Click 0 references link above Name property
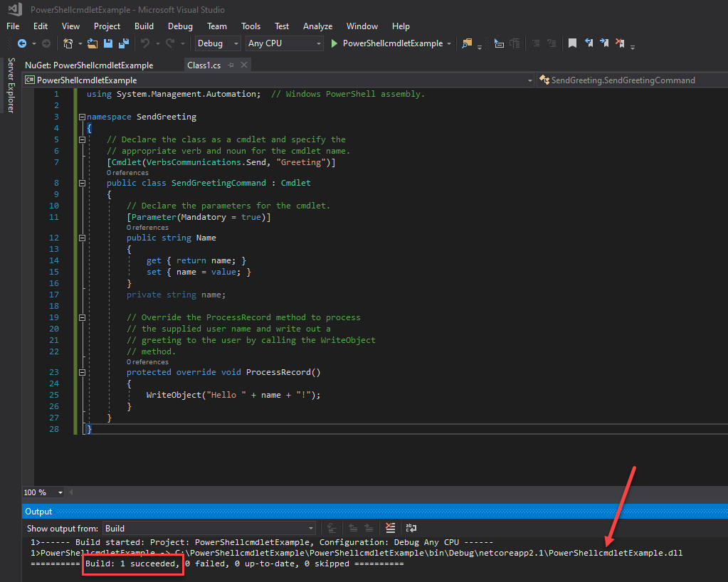The width and height of the screenshot is (728, 582). tap(147, 228)
